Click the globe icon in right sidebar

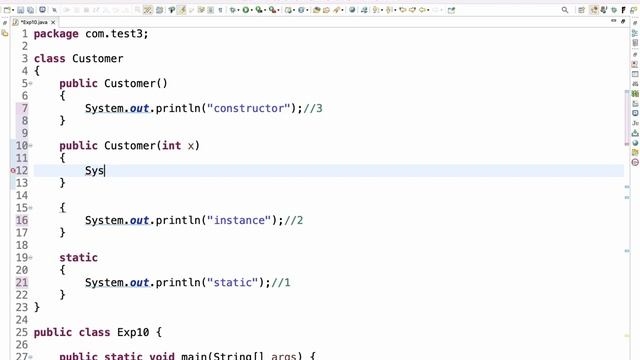point(635,143)
